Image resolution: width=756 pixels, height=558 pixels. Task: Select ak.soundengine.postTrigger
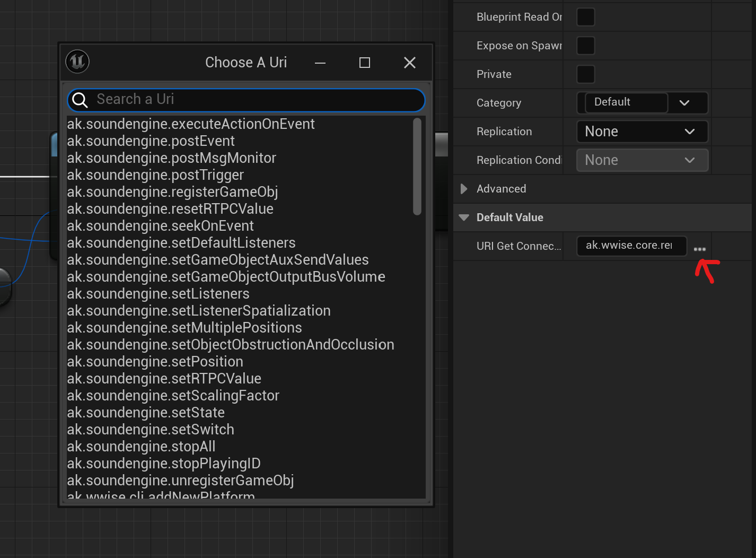pos(155,175)
